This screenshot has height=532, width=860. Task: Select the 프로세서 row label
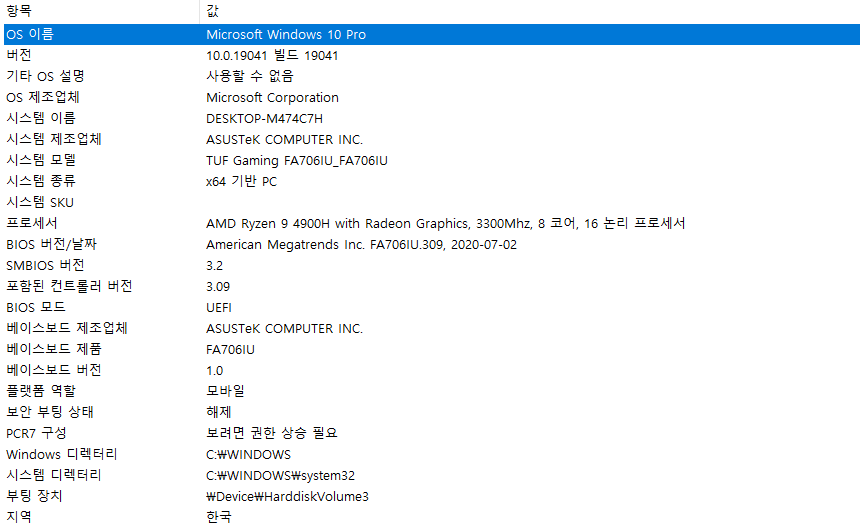pos(32,223)
